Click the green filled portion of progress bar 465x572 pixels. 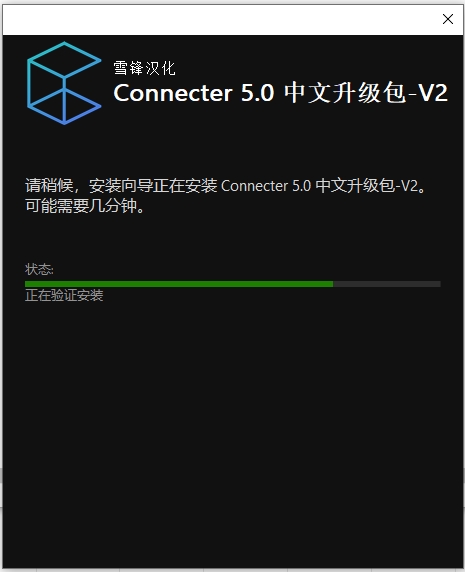click(x=179, y=284)
